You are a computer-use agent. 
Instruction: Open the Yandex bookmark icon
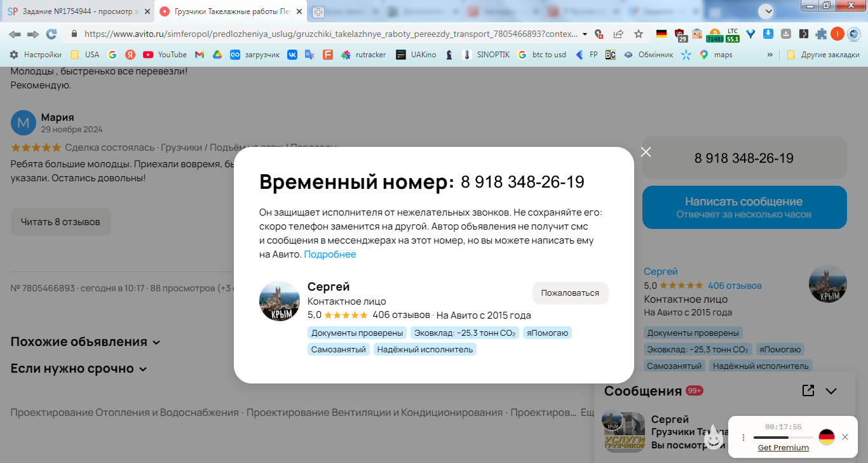click(130, 55)
